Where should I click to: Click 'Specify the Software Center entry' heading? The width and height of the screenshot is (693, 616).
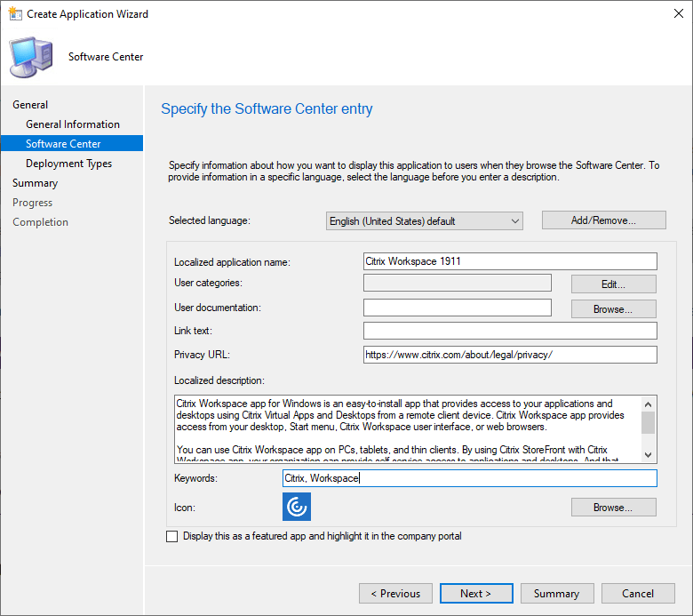click(x=267, y=108)
